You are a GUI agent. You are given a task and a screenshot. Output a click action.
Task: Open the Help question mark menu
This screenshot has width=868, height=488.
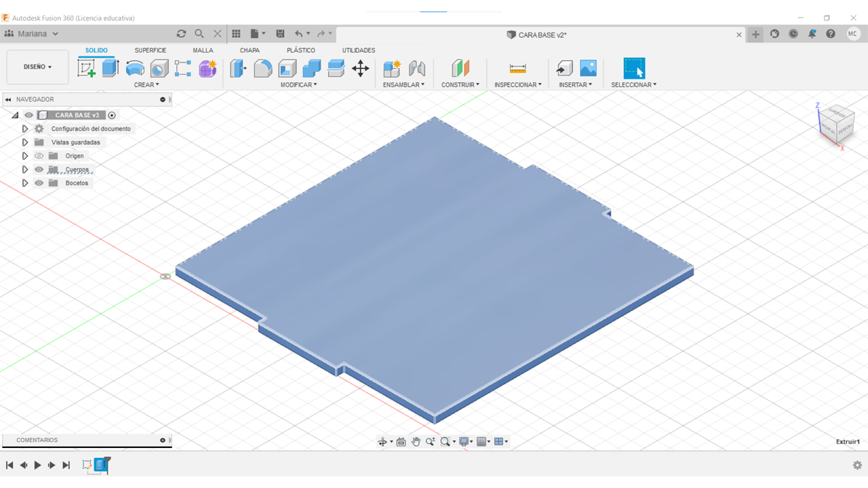click(x=831, y=34)
